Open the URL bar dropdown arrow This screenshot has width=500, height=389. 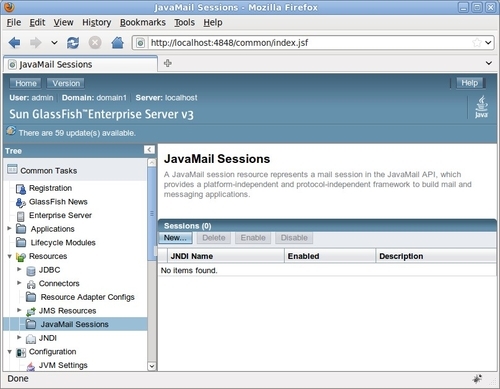488,43
